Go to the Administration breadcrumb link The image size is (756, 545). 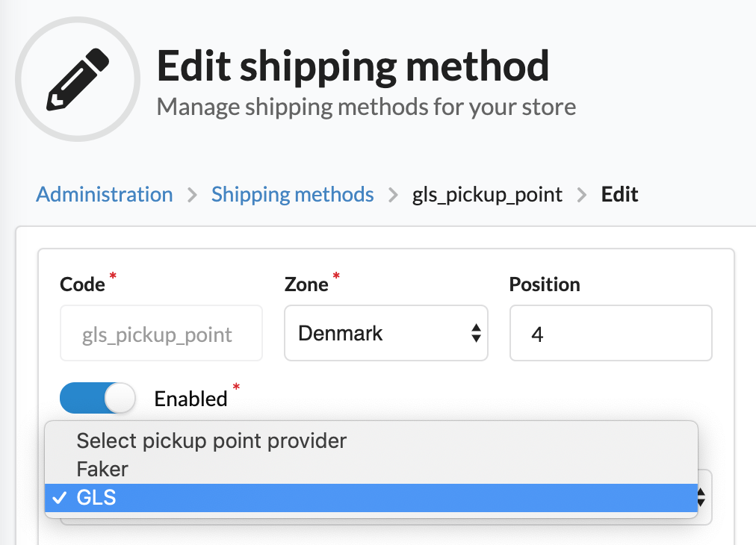point(105,195)
